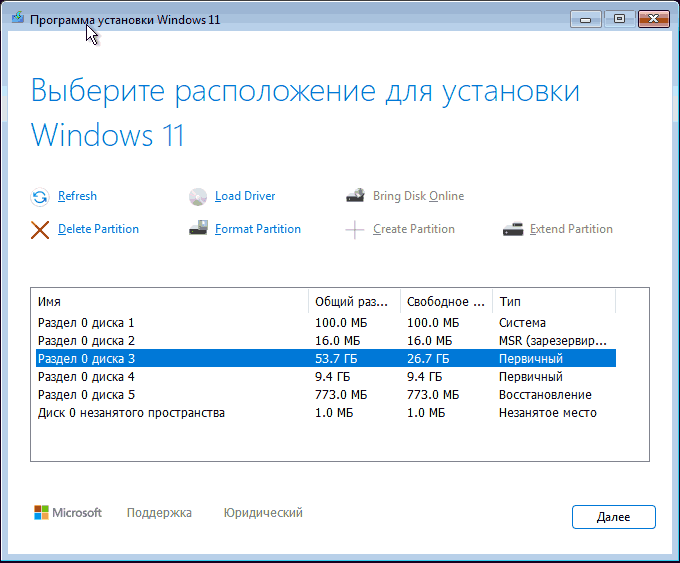Select row Раздел 0 диска 1

tap(326, 323)
